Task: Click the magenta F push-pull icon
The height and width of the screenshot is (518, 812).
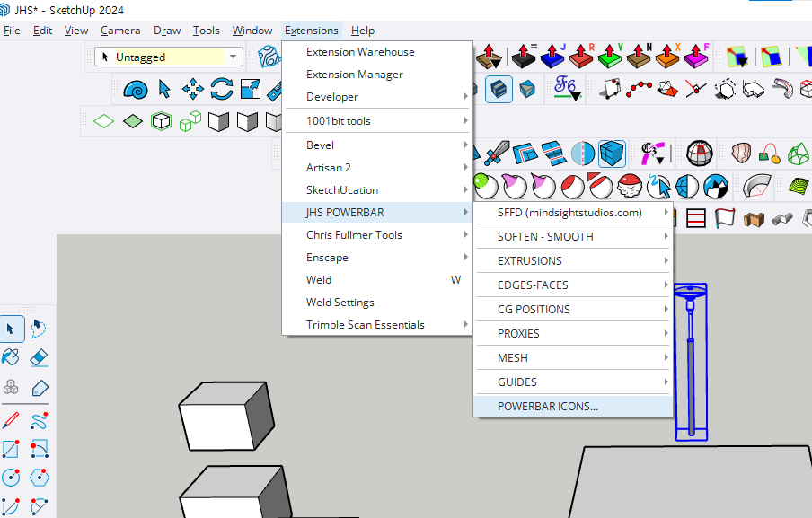Action: coord(696,57)
